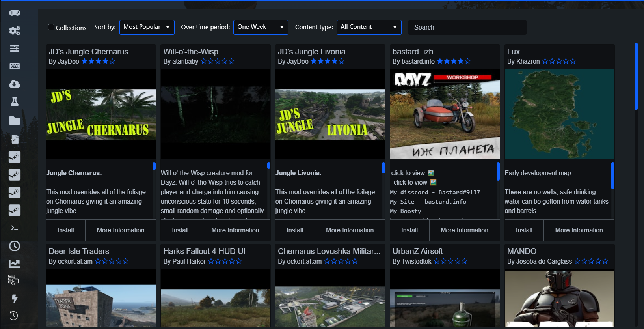Click the 'Deer Isle Traders' title
The height and width of the screenshot is (329, 644).
click(79, 251)
